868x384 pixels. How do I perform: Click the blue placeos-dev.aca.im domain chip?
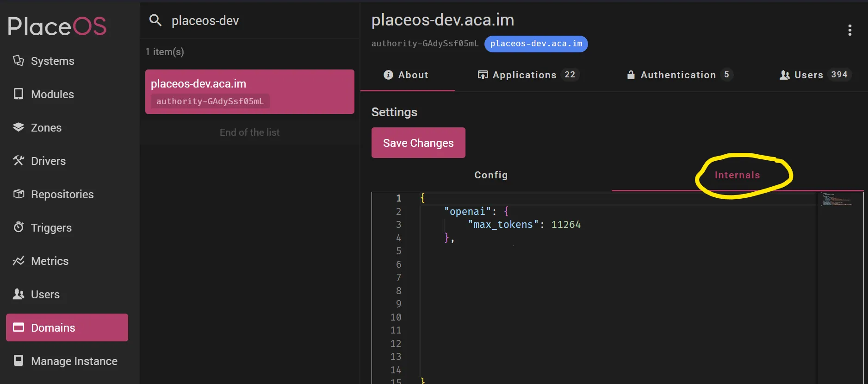(536, 44)
